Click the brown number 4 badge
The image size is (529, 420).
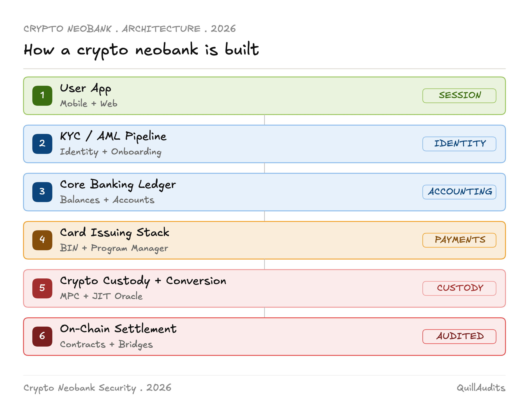42,240
